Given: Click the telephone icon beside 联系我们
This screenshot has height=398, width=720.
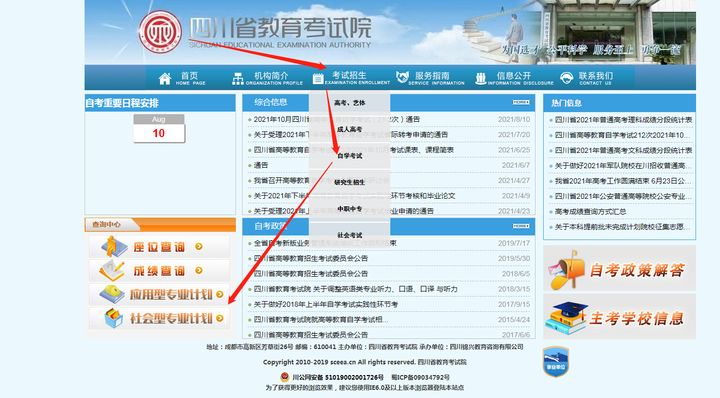Looking at the screenshot, I should click(x=567, y=78).
